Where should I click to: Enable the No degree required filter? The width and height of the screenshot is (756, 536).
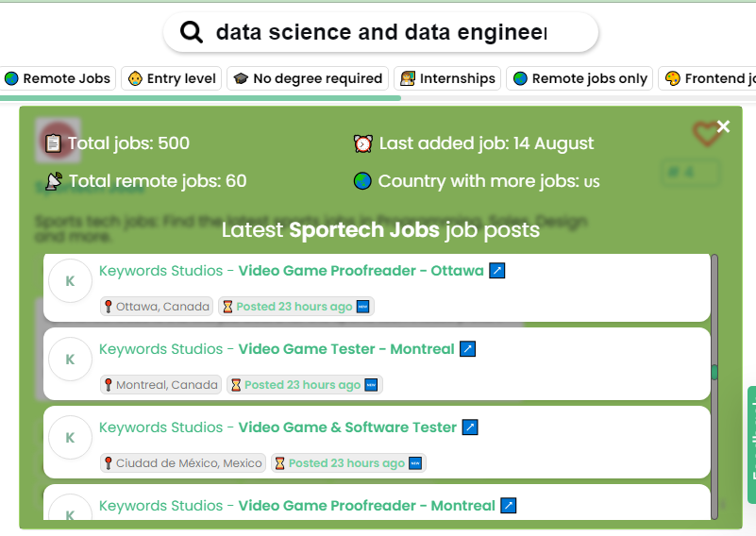click(x=308, y=78)
